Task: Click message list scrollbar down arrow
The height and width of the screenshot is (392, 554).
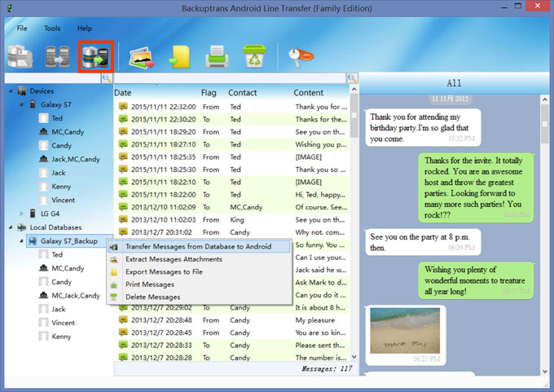Action: [x=354, y=357]
